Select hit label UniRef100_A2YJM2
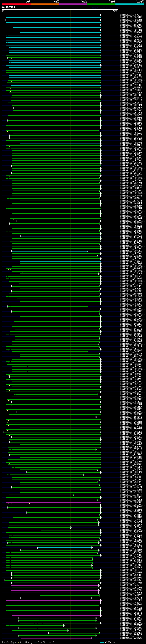This screenshot has height=644, width=146. point(131,75)
